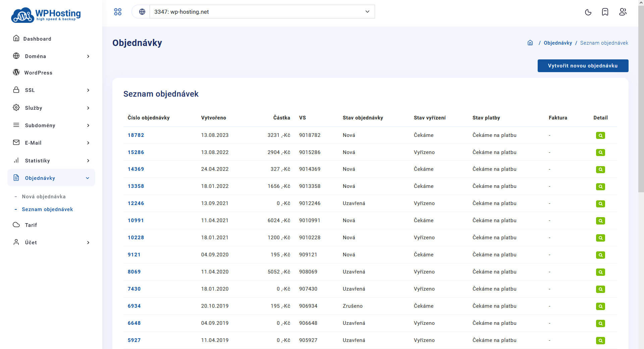Toggle dark mode moon icon
644x349 pixels.
pos(588,12)
